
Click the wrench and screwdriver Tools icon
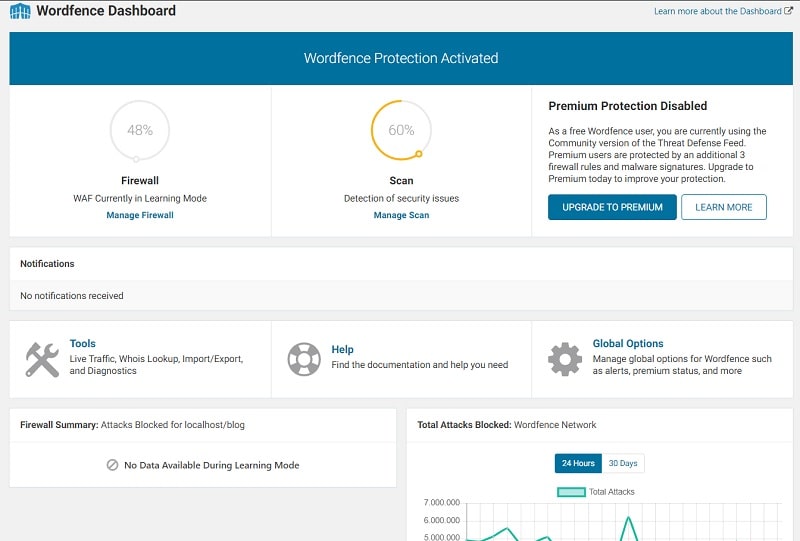pyautogui.click(x=42, y=359)
